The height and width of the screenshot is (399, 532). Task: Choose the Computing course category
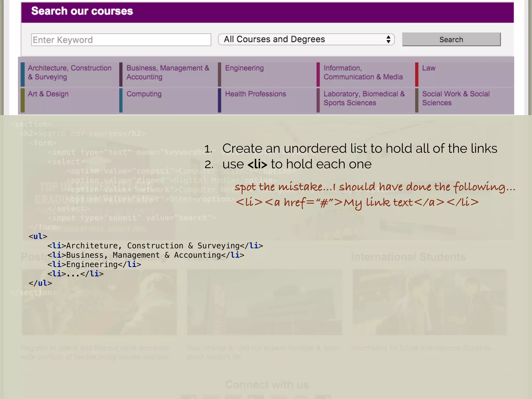pyautogui.click(x=144, y=94)
